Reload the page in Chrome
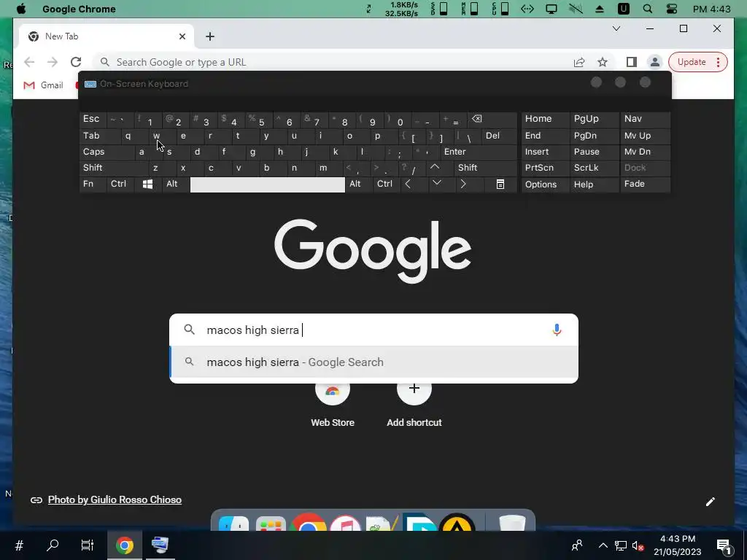Screen dimensions: 747x560 (x=76, y=62)
